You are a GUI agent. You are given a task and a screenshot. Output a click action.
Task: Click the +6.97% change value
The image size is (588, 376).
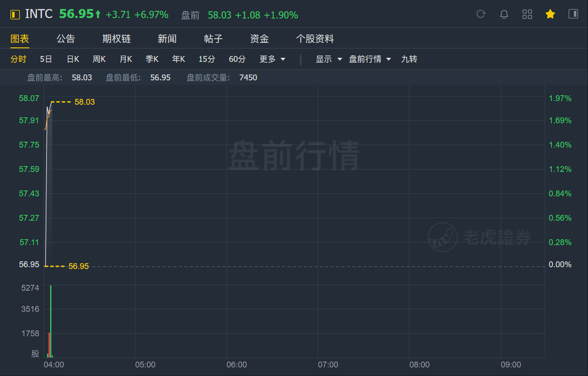click(x=151, y=15)
